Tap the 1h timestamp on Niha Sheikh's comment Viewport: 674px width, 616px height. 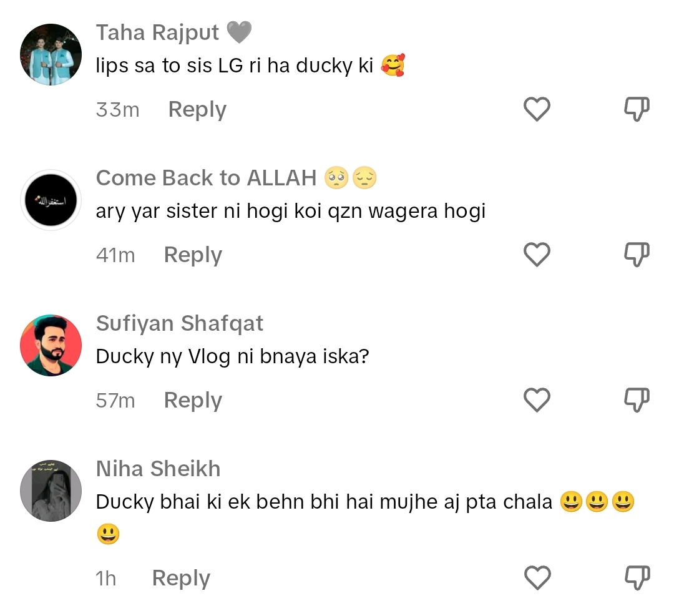tap(107, 577)
